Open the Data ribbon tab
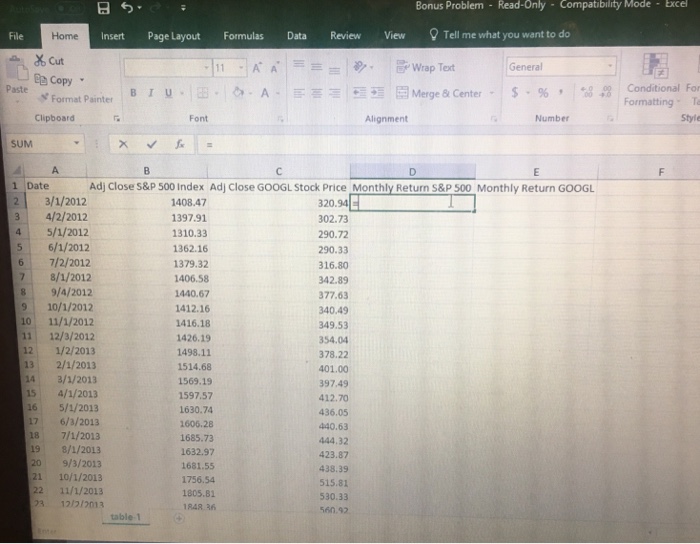Screen dimensions: 700x544 (x=296, y=36)
